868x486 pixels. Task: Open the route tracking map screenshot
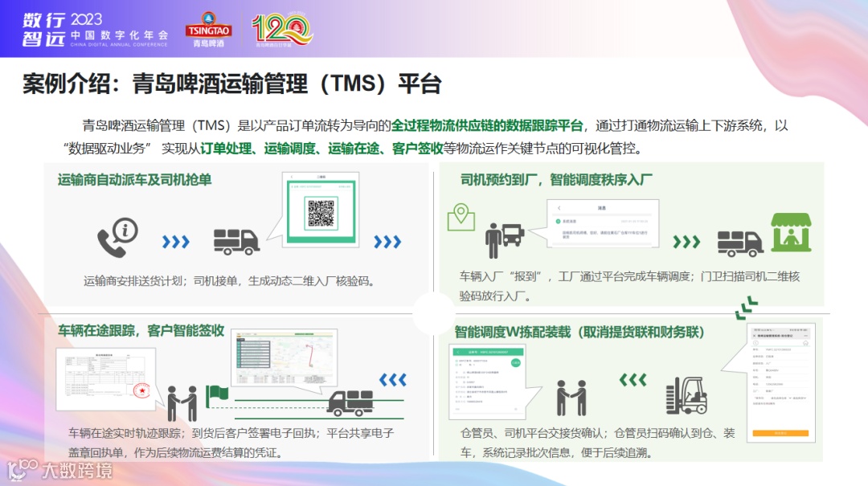(x=284, y=357)
